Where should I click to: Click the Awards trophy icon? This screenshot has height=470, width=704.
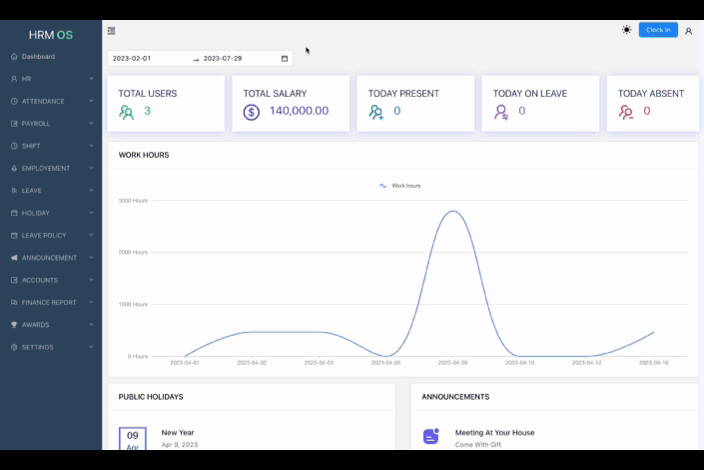coord(14,325)
